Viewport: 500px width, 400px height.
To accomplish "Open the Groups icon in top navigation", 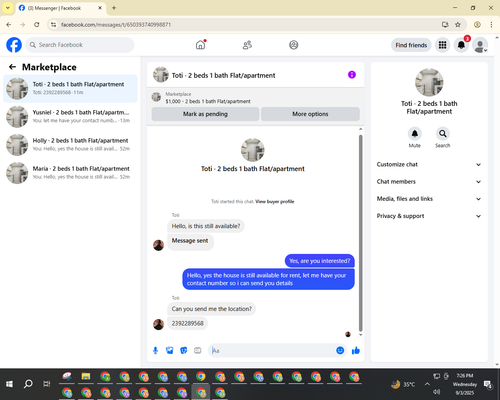I will point(294,45).
